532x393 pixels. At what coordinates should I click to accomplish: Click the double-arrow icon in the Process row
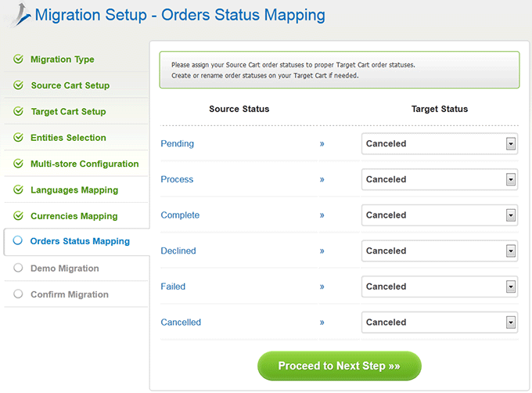(x=322, y=179)
